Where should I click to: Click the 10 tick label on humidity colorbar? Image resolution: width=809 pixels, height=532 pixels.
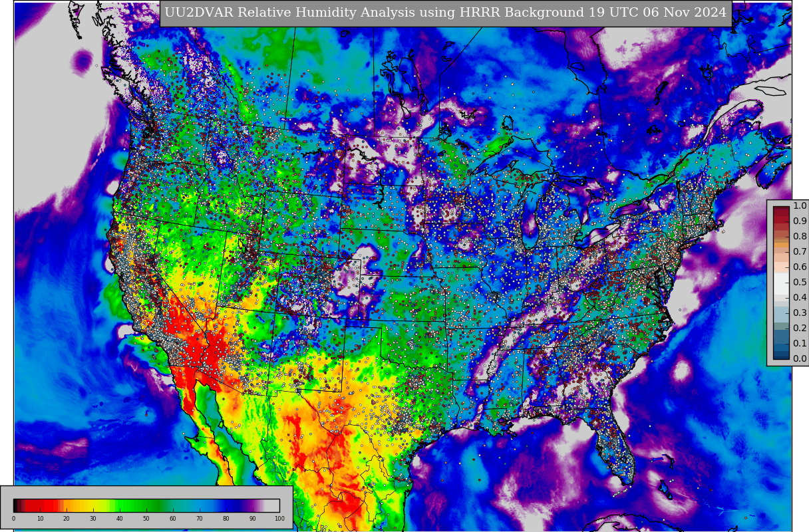tap(40, 519)
